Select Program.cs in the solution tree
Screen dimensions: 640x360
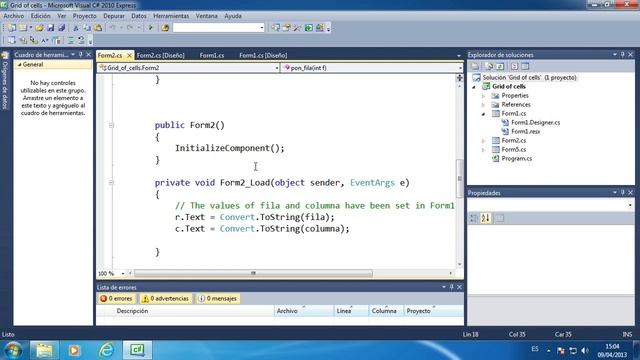516,158
